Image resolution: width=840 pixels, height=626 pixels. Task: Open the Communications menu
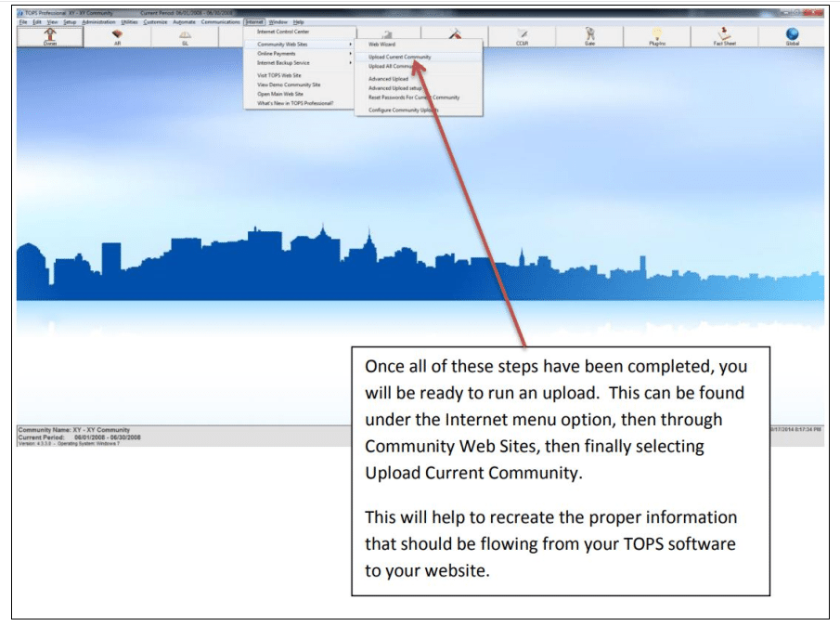pyautogui.click(x=220, y=22)
